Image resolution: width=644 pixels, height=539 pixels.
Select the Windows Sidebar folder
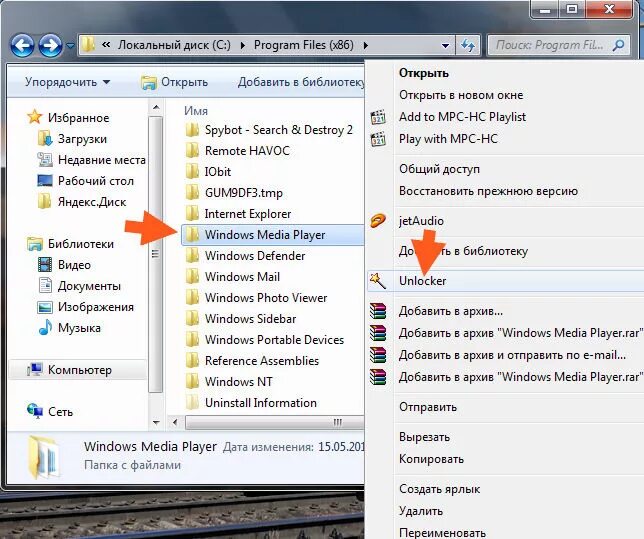point(240,318)
